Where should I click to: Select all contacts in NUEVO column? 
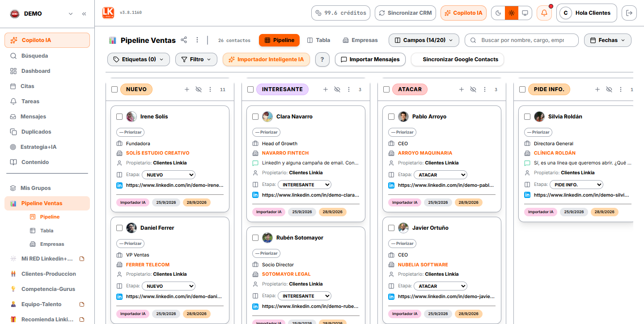[x=114, y=89]
